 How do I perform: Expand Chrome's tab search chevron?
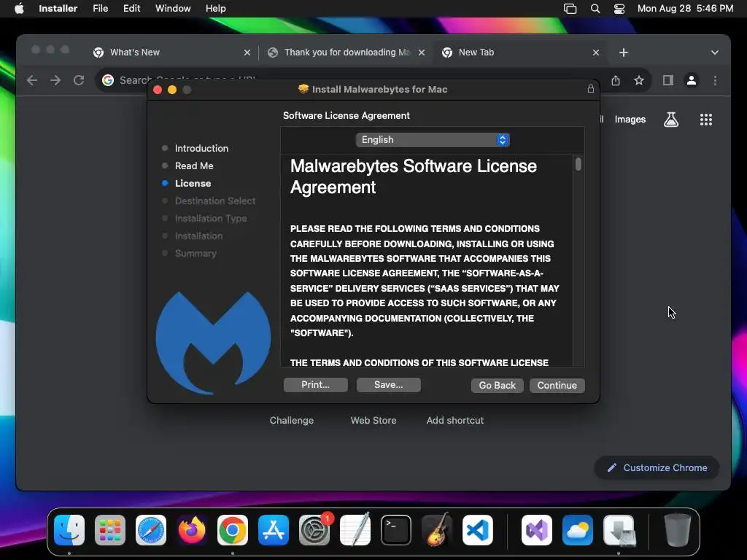(715, 52)
